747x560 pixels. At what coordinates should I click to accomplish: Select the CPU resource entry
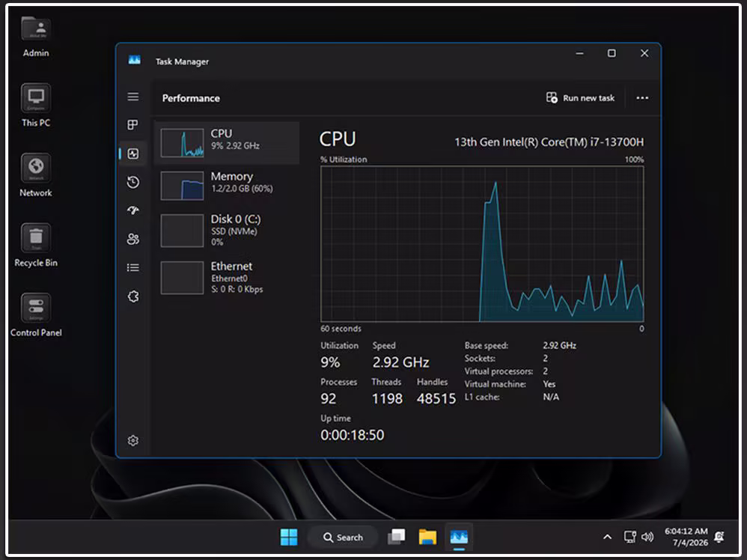click(227, 142)
